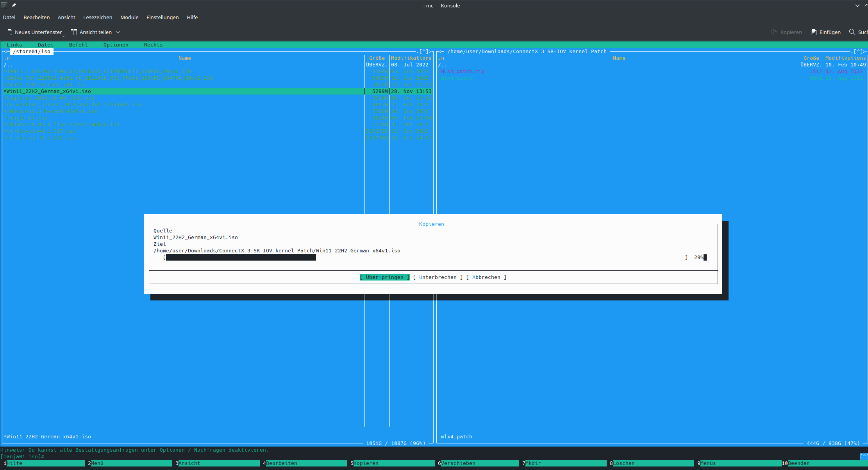868x470 pixels.
Task: Click the Unterbrechen button
Action: point(438,277)
